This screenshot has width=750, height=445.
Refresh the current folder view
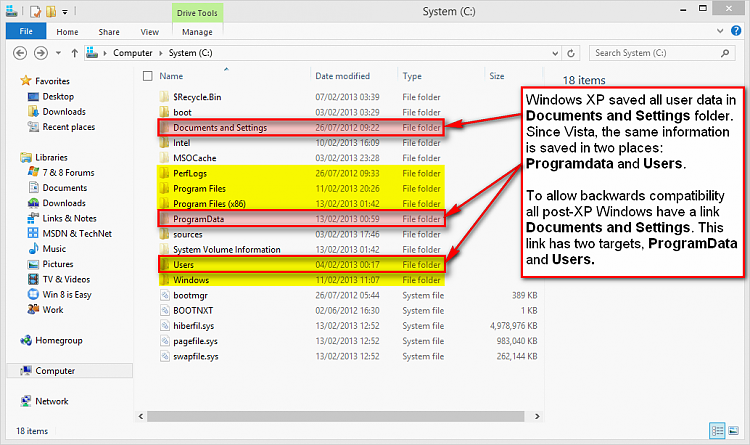571,53
